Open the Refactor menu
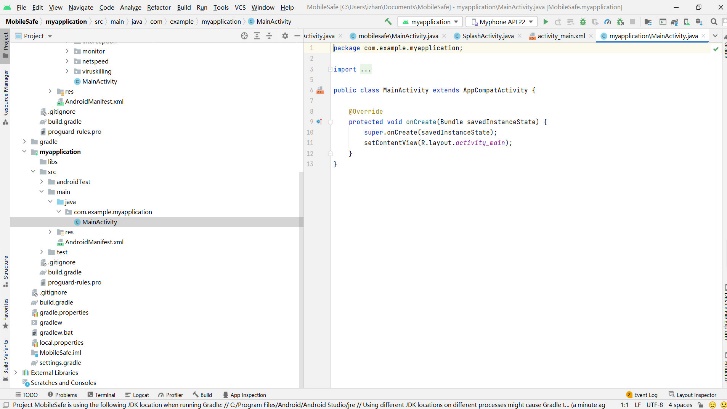The image size is (727, 409). click(x=157, y=7)
